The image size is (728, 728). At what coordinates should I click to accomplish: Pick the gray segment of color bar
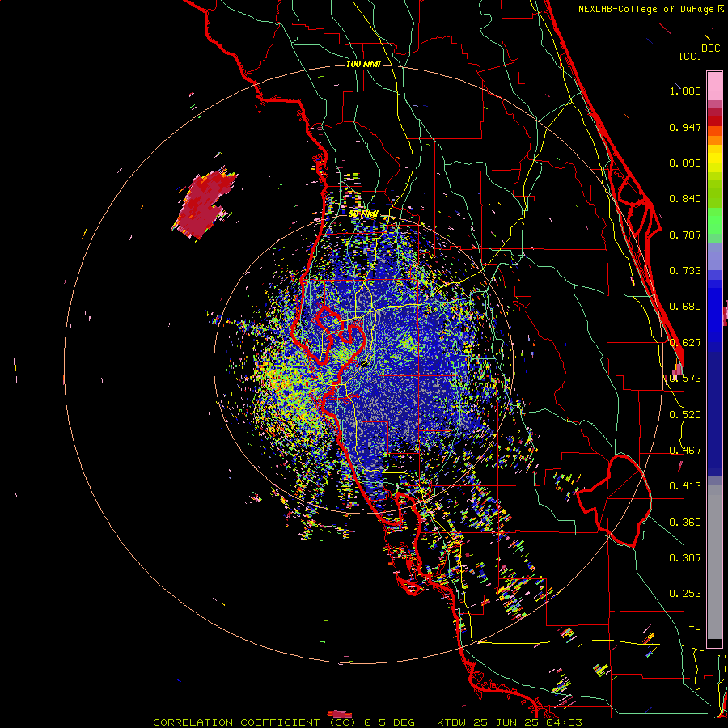pyautogui.click(x=714, y=562)
